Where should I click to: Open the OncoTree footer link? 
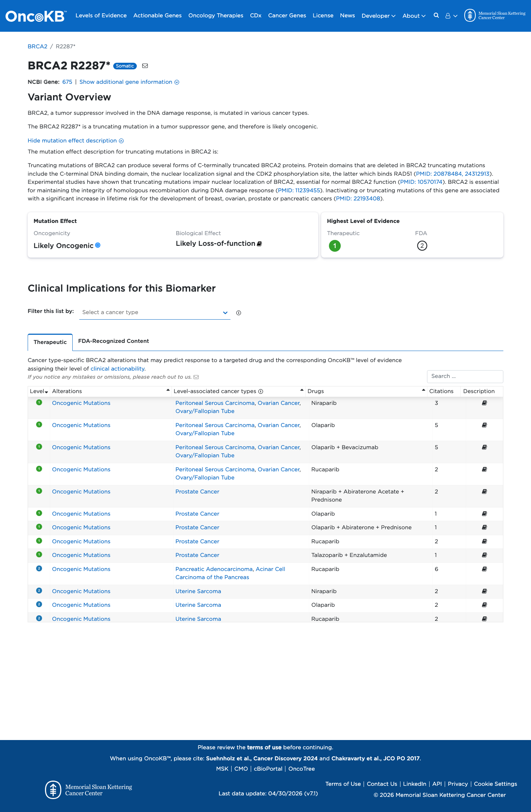coord(302,769)
